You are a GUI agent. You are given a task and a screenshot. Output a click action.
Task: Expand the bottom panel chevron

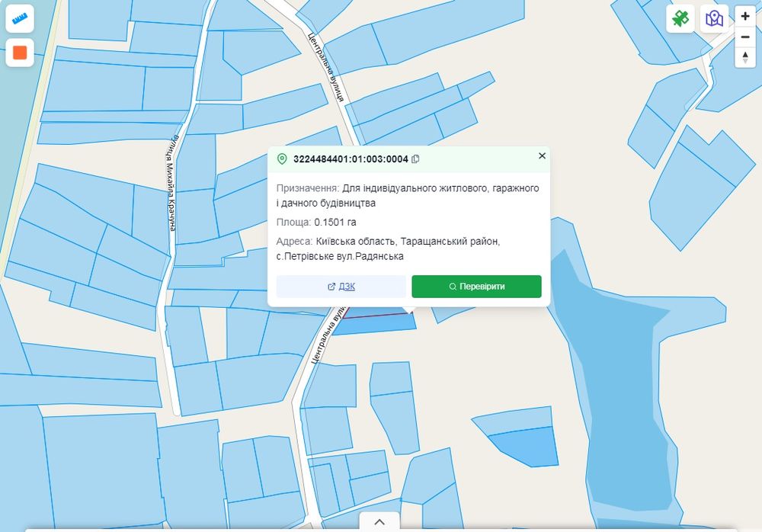(x=379, y=522)
